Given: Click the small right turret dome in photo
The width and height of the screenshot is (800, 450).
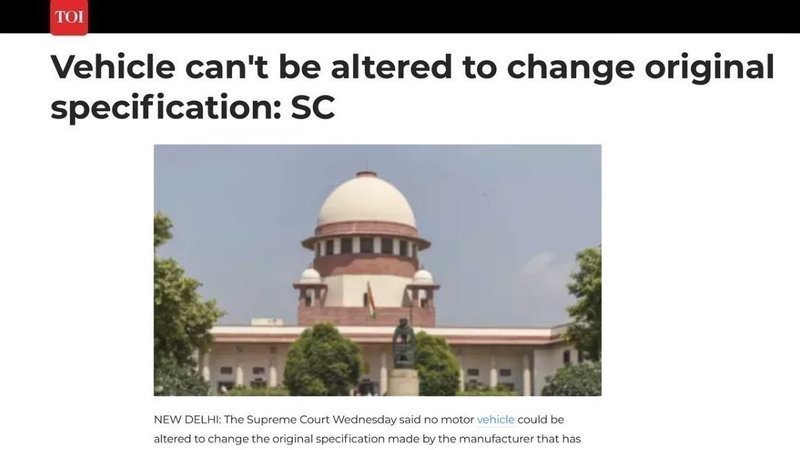Looking at the screenshot, I should click(423, 277).
